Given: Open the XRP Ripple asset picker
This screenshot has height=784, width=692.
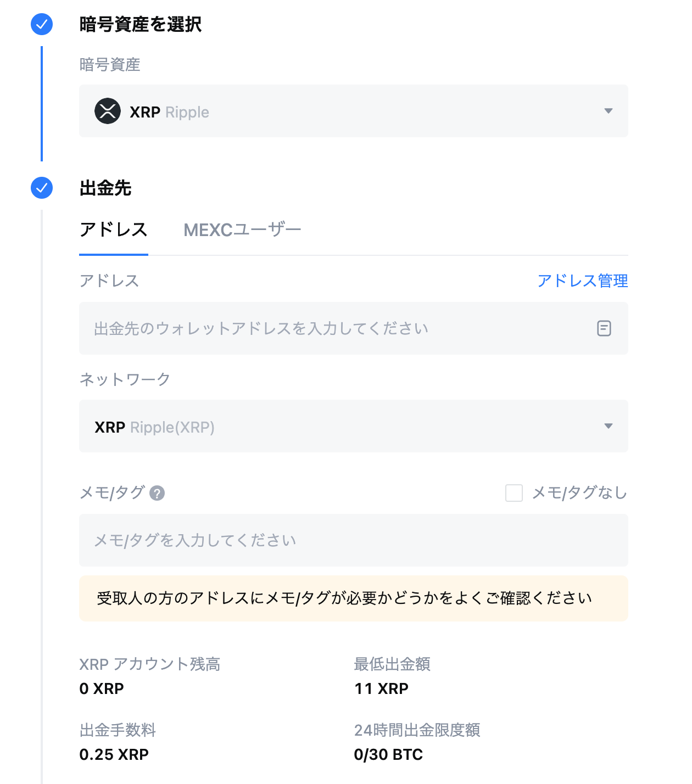Looking at the screenshot, I should tap(353, 111).
